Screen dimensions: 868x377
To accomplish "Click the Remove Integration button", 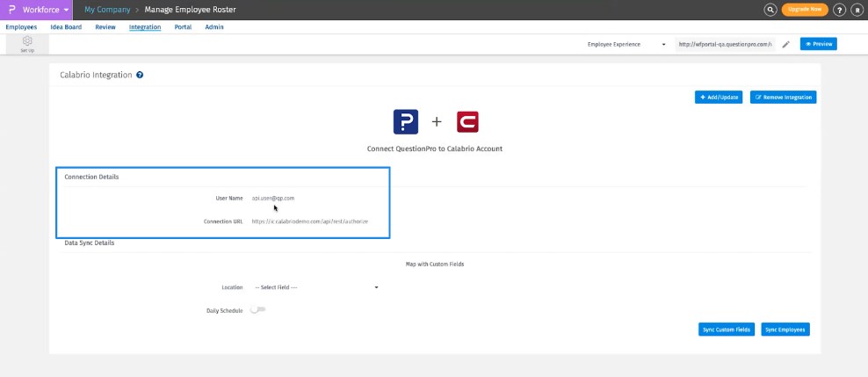I will click(x=784, y=98).
